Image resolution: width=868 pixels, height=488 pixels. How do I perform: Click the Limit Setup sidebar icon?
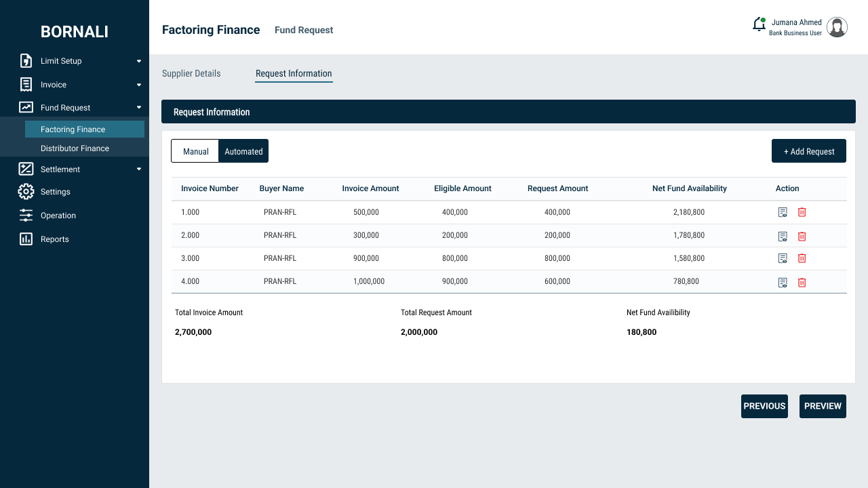(x=26, y=61)
